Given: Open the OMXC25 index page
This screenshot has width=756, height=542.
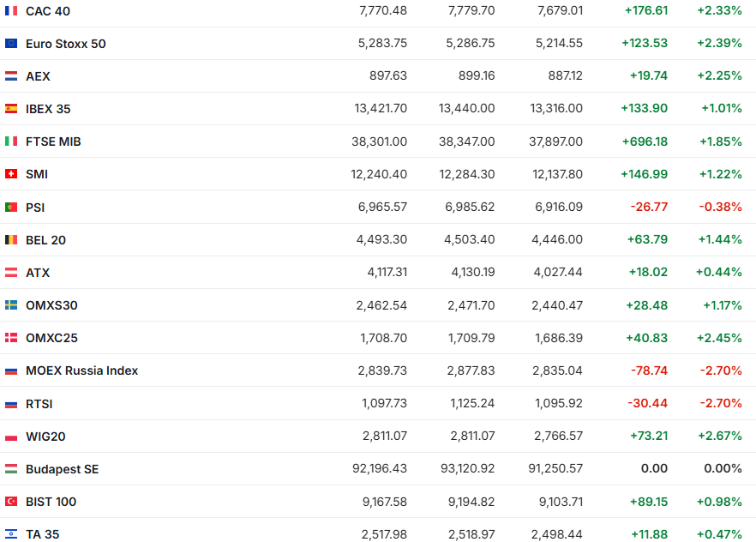Looking at the screenshot, I should pos(51,338).
